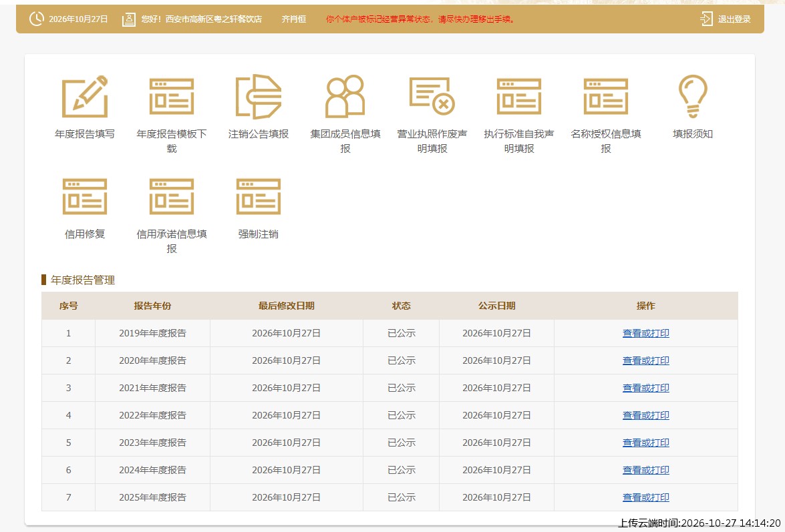785x532 pixels.
Task: Click the 序号 column header
Action: 69,306
